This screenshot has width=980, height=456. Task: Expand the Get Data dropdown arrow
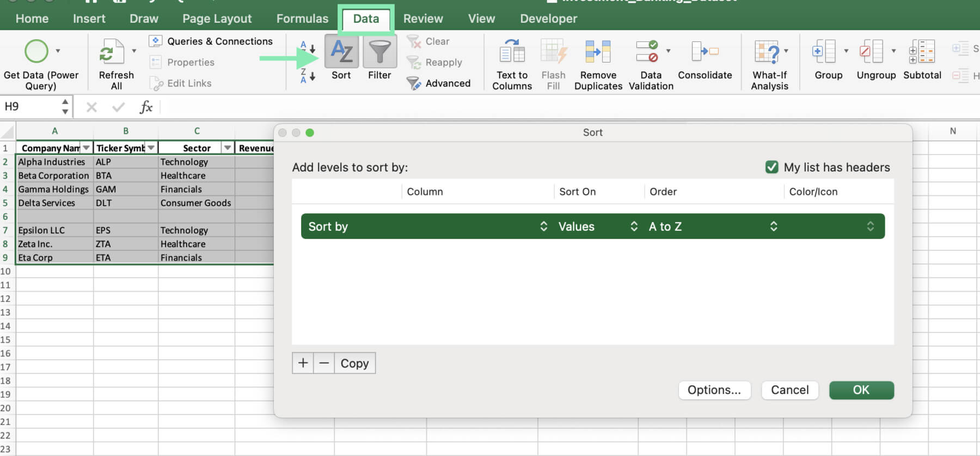coord(58,51)
